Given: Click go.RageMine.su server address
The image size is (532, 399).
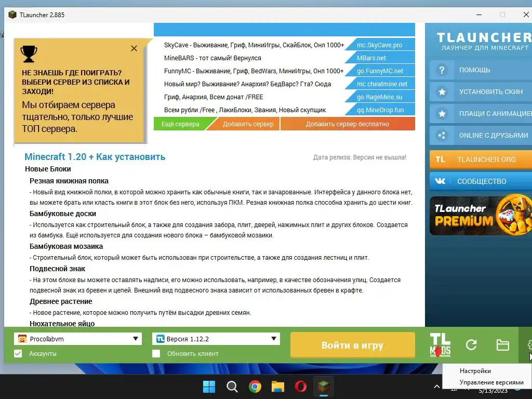Looking at the screenshot, I should pos(380,97).
